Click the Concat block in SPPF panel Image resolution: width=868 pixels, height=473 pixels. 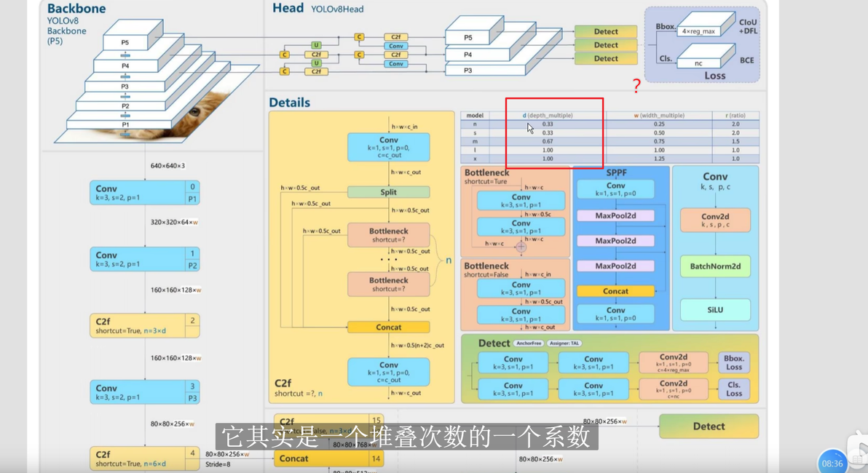(615, 291)
